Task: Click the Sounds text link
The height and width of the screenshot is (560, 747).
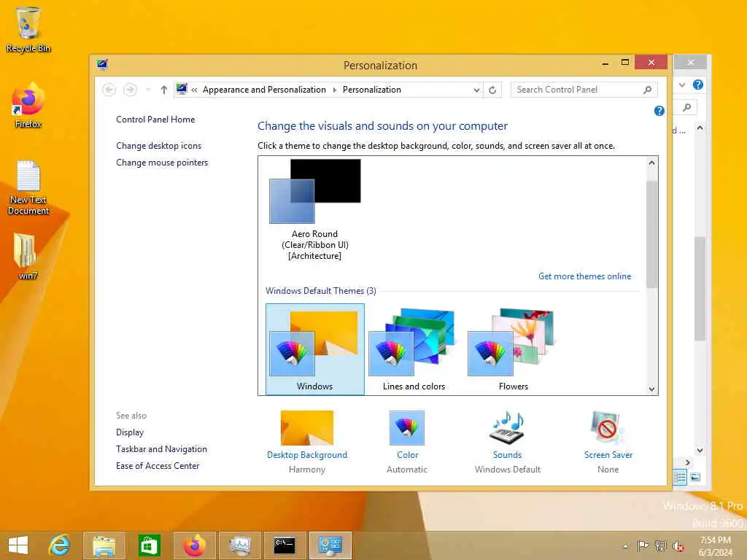Action: click(508, 455)
